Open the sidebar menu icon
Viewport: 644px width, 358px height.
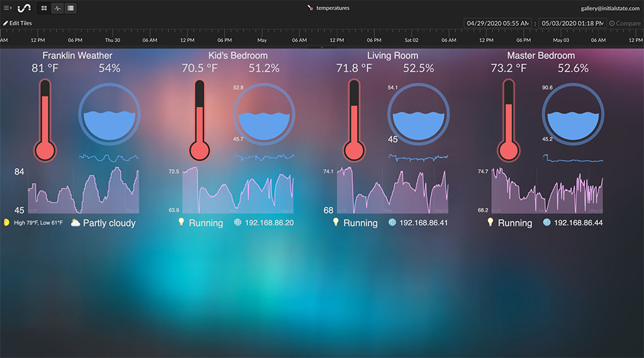click(8, 8)
